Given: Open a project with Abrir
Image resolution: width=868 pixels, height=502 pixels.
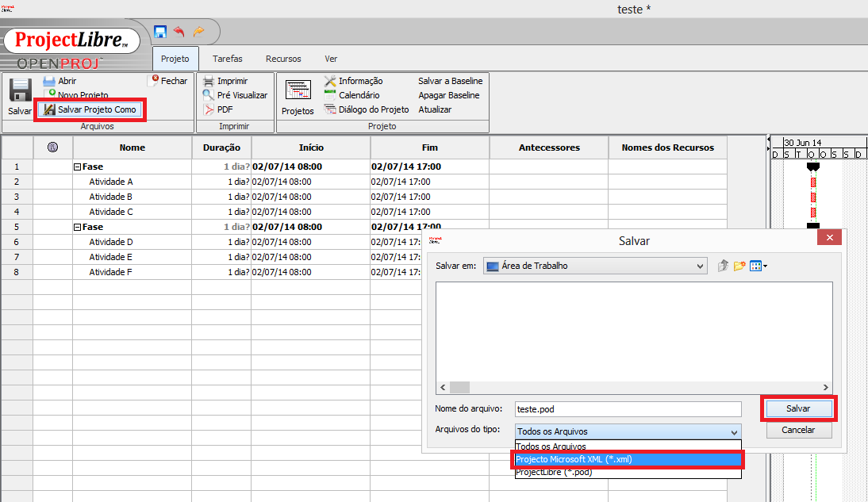Looking at the screenshot, I should click(60, 81).
